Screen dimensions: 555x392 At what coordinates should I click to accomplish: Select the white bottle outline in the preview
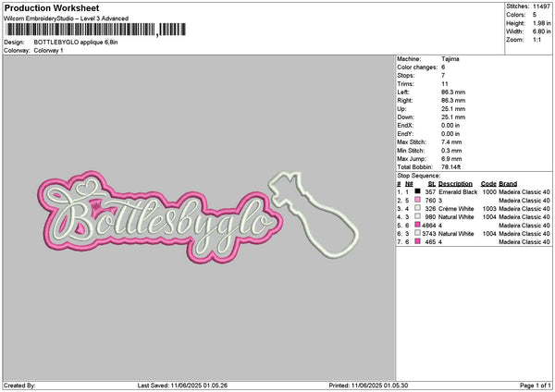pyautogui.click(x=314, y=214)
